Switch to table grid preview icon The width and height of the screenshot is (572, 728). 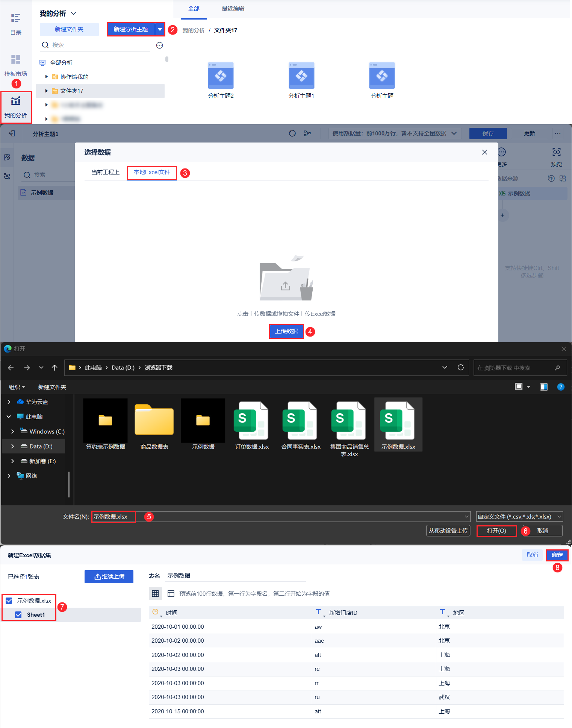point(155,593)
